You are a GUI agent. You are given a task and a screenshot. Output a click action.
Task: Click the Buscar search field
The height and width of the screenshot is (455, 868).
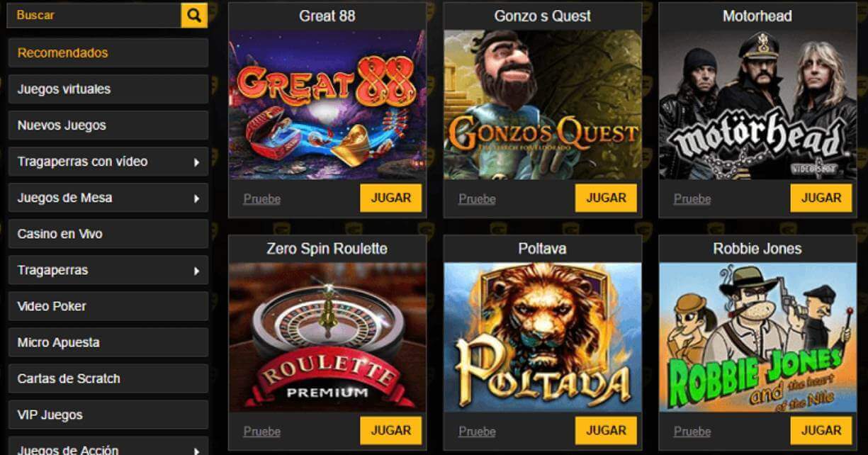click(94, 15)
